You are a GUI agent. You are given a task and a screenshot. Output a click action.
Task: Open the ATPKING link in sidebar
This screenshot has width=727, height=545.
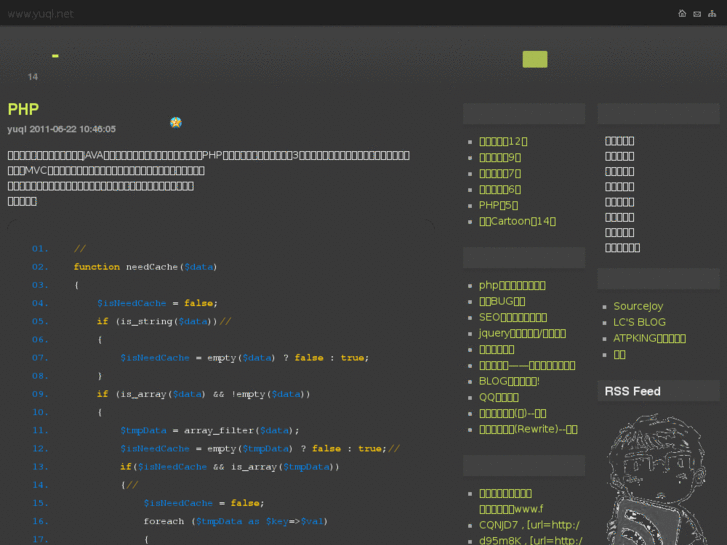(649, 338)
